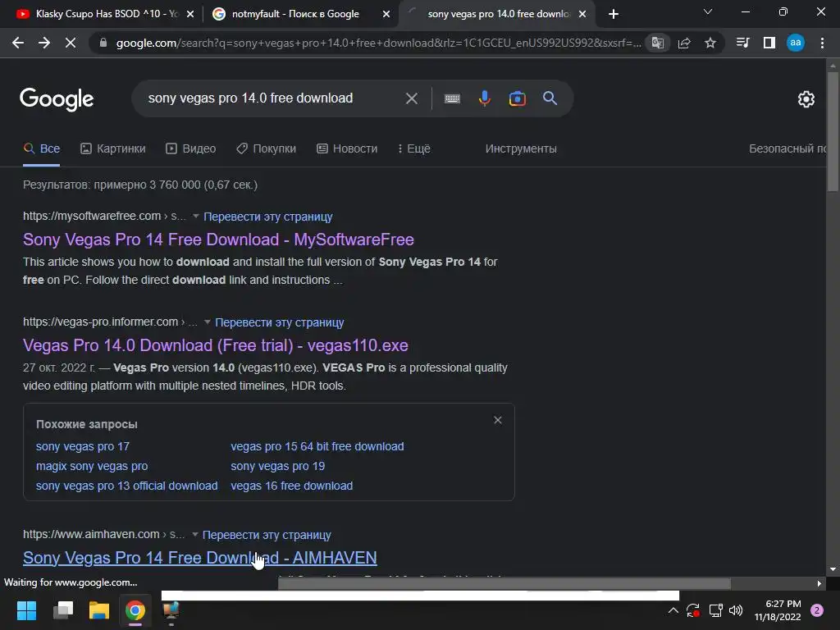The width and height of the screenshot is (840, 630).
Task: Select the Новости search tab
Action: click(x=347, y=148)
